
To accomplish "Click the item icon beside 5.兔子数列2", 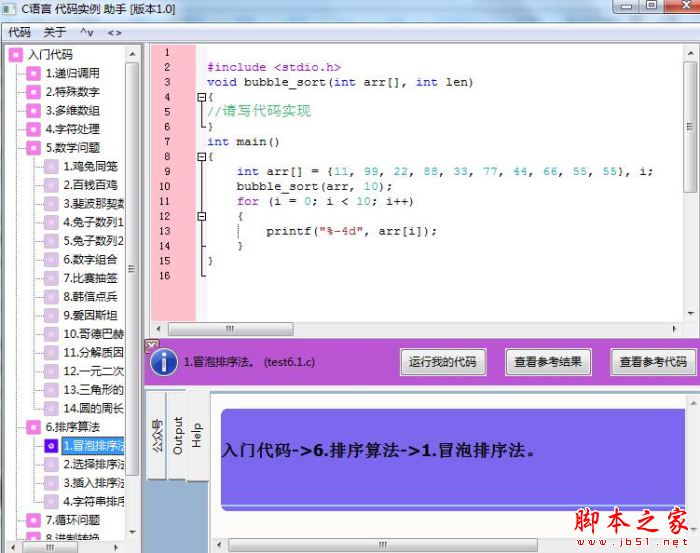I will pos(51,241).
